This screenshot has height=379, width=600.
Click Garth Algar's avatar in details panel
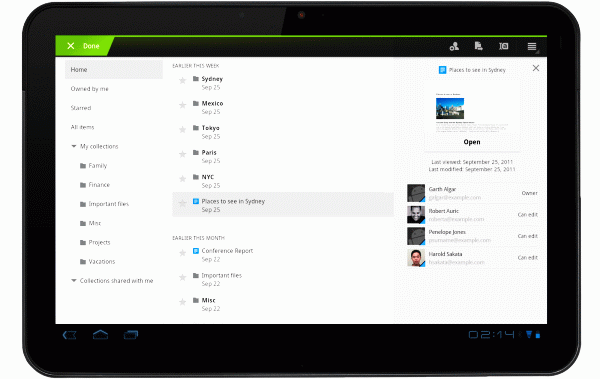coord(416,193)
